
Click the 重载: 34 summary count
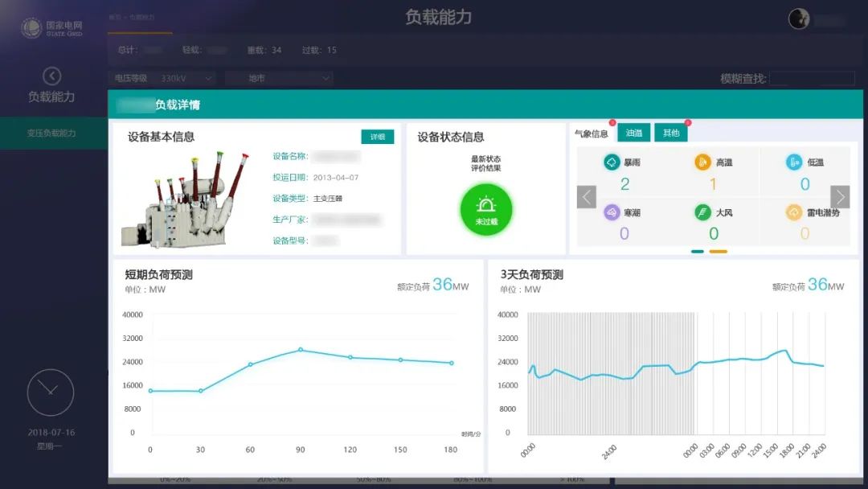pos(264,51)
